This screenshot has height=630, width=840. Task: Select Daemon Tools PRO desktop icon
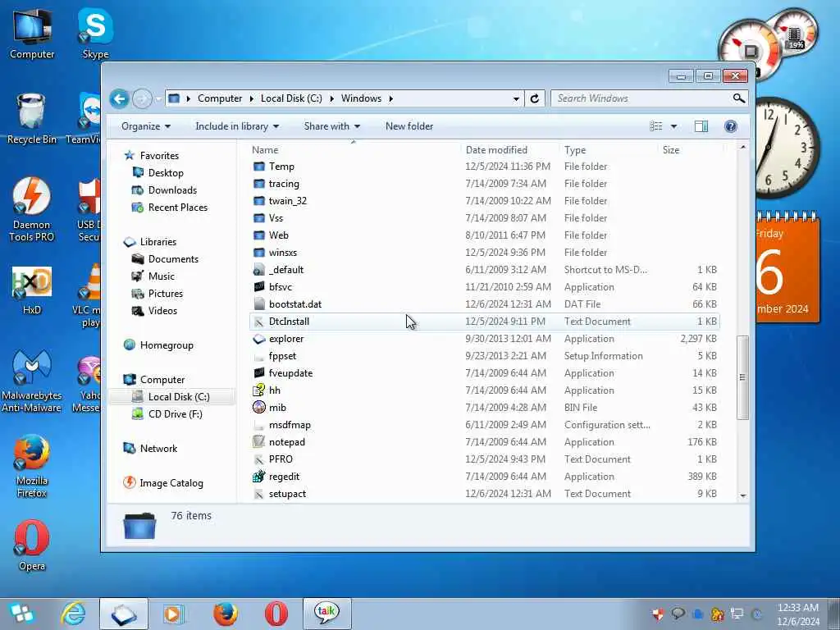[32, 209]
